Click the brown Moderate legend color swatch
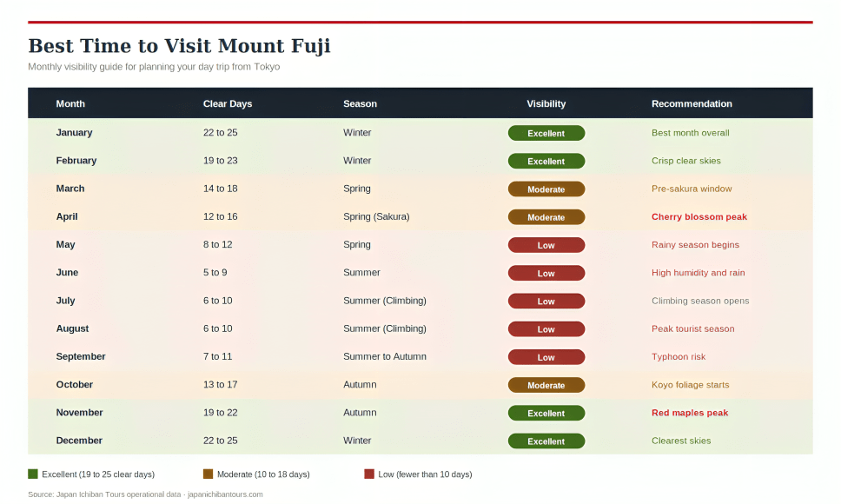Viewport: 841px width, 504px height. [x=208, y=474]
